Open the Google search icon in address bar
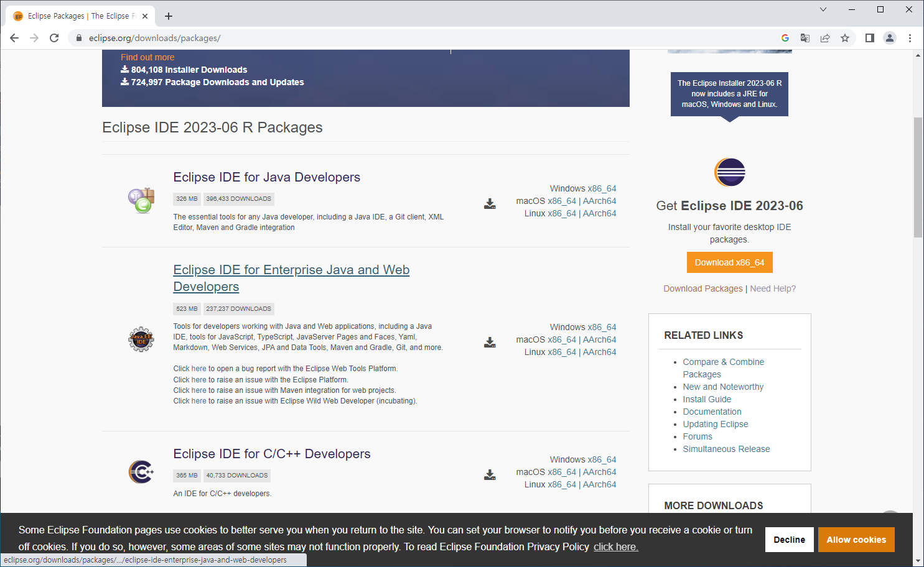Image resolution: width=924 pixels, height=567 pixels. pos(785,38)
